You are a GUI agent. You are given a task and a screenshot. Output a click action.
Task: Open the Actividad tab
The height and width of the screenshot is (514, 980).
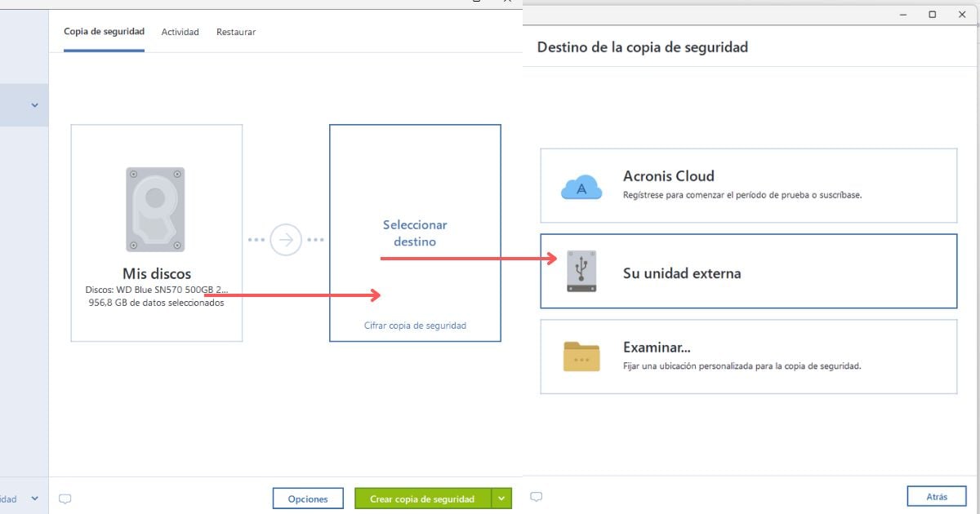(180, 32)
